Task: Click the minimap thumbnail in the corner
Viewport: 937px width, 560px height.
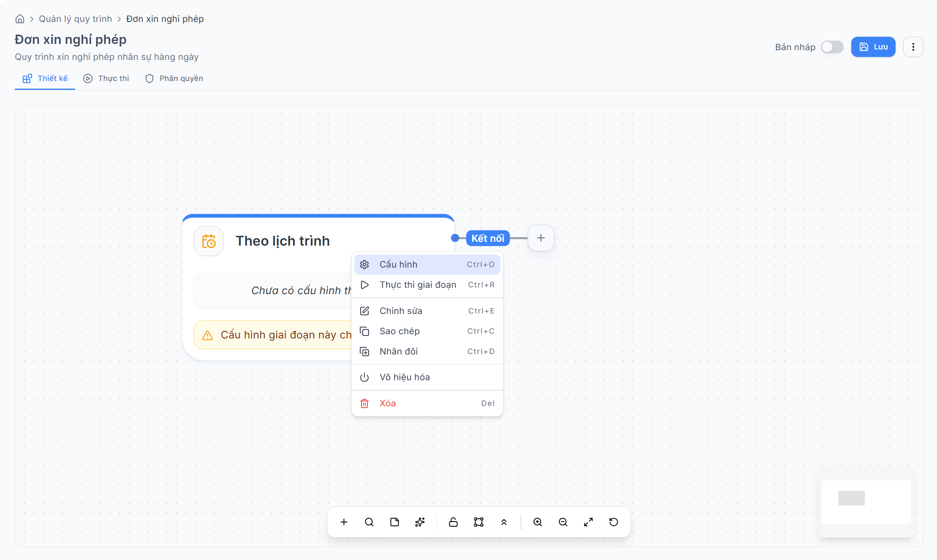Action: [x=866, y=502]
